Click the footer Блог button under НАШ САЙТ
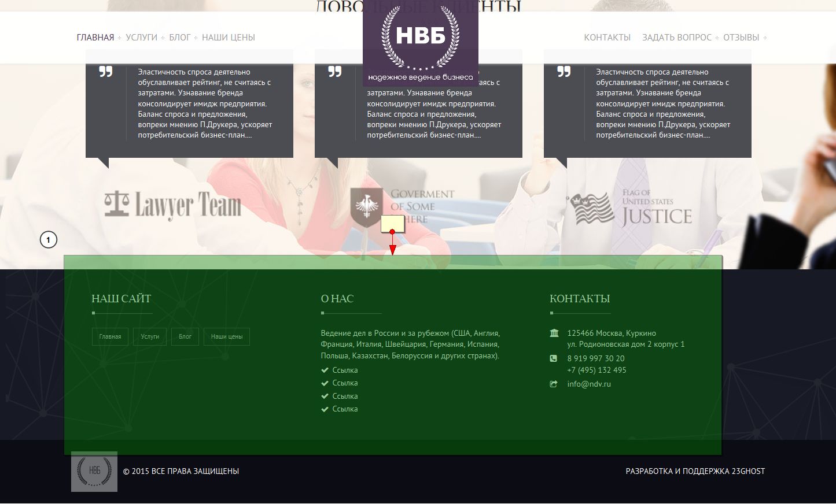 (x=185, y=336)
